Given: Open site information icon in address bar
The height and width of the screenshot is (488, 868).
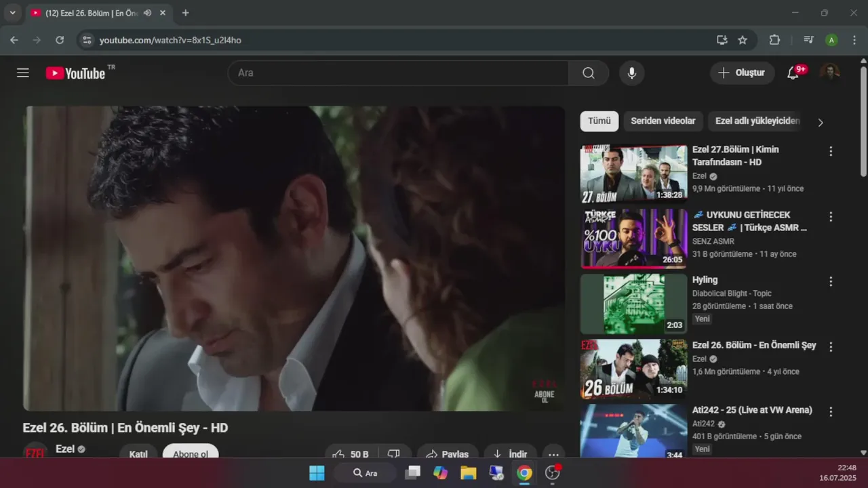Looking at the screenshot, I should coord(87,40).
